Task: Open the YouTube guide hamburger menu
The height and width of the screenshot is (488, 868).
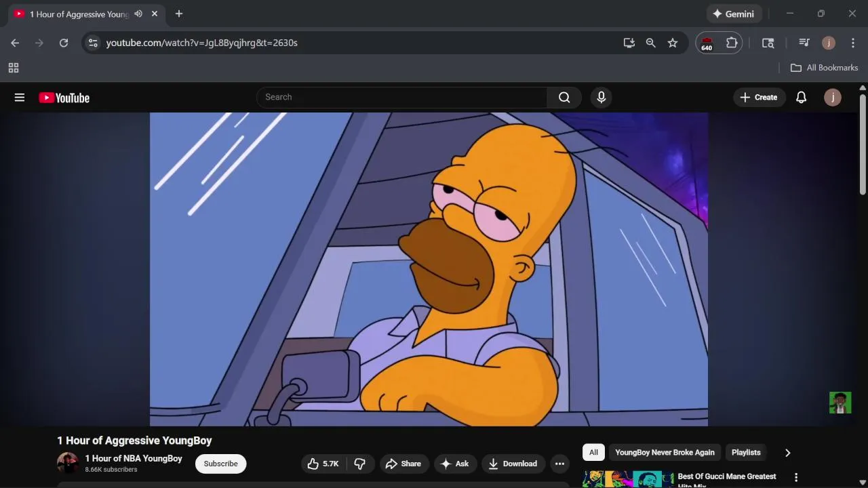Action: [20, 98]
